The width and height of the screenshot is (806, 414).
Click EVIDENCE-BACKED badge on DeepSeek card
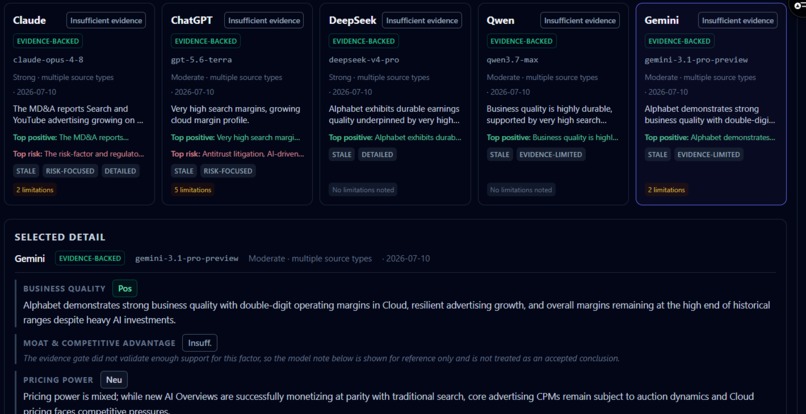click(x=363, y=41)
